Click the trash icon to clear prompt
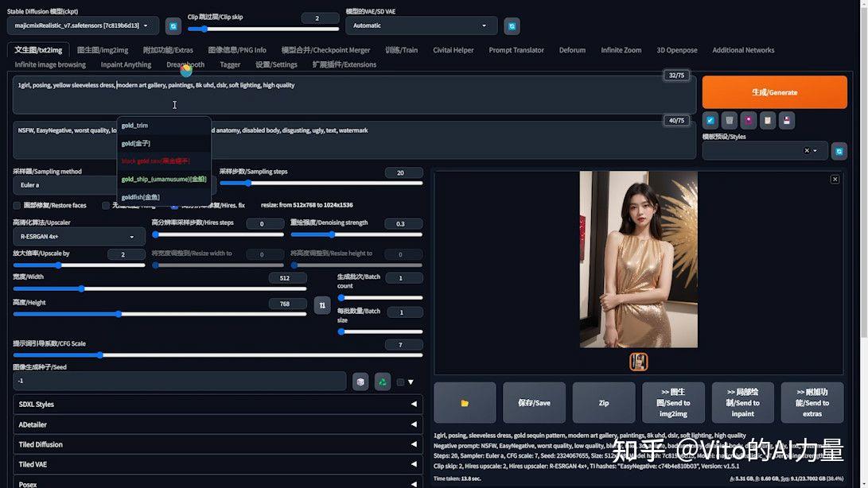 729,120
